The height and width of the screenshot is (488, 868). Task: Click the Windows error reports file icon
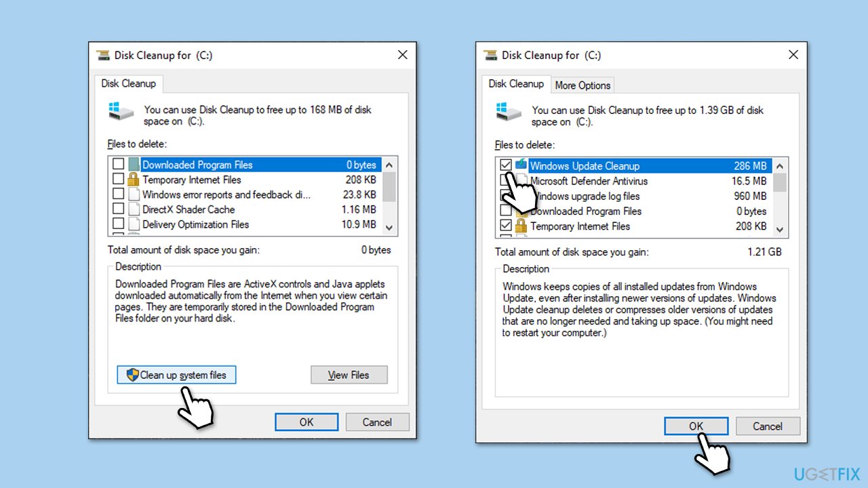click(x=134, y=195)
